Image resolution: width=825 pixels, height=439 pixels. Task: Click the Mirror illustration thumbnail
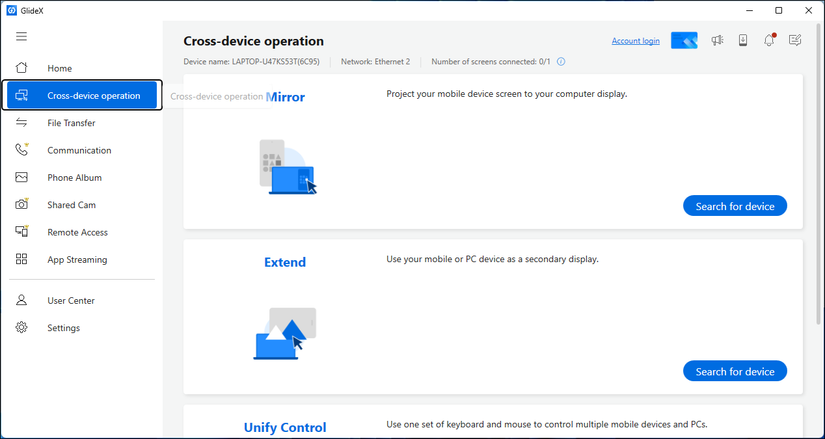point(288,166)
